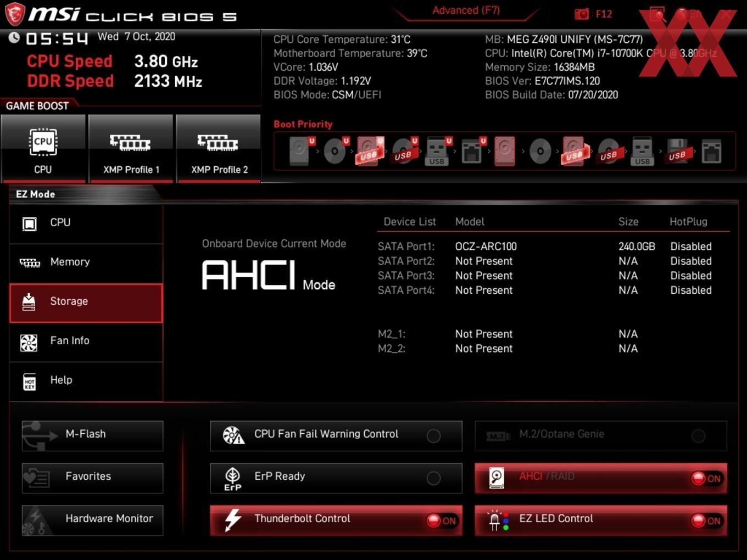Click the 05:54 system time
The image size is (747, 560).
(57, 38)
